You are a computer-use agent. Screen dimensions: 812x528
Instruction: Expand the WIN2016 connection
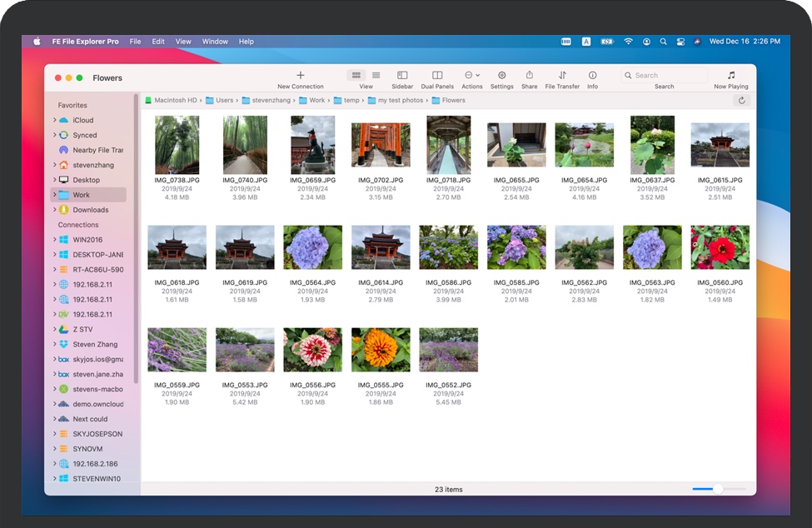[x=54, y=240]
